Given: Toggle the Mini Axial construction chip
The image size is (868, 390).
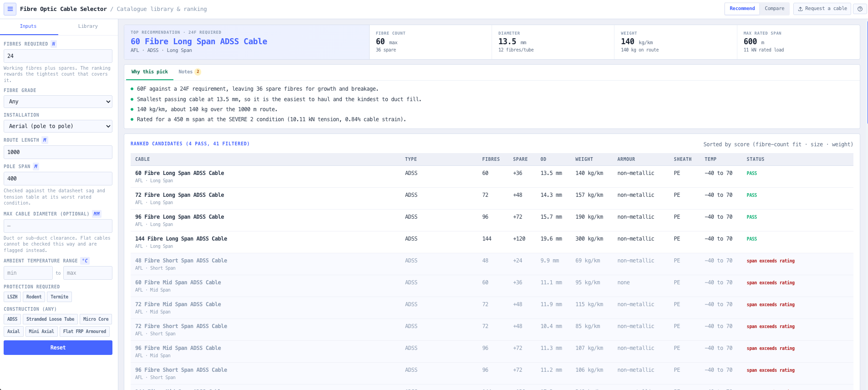Looking at the screenshot, I should [41, 332].
